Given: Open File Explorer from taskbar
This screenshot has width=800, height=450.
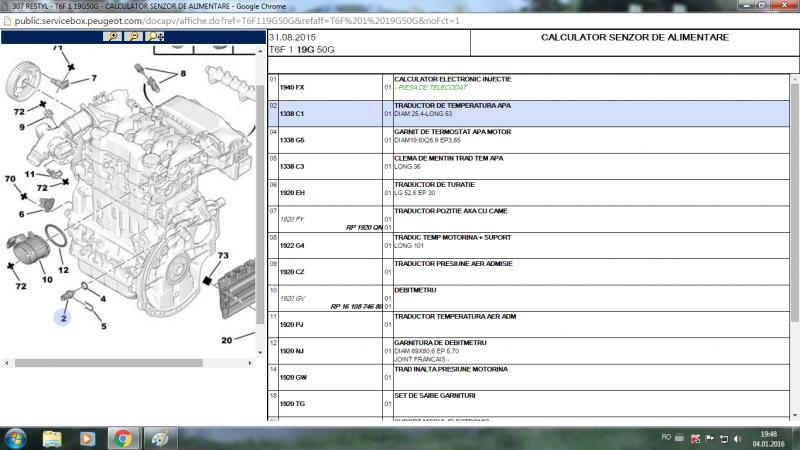Looking at the screenshot, I should point(52,438).
